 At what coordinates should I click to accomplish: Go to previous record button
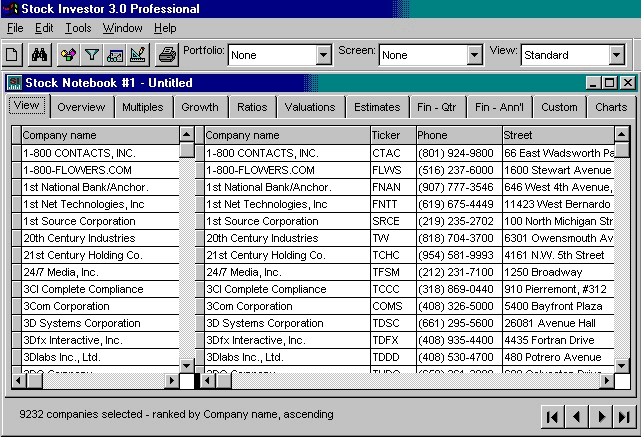pyautogui.click(x=576, y=417)
